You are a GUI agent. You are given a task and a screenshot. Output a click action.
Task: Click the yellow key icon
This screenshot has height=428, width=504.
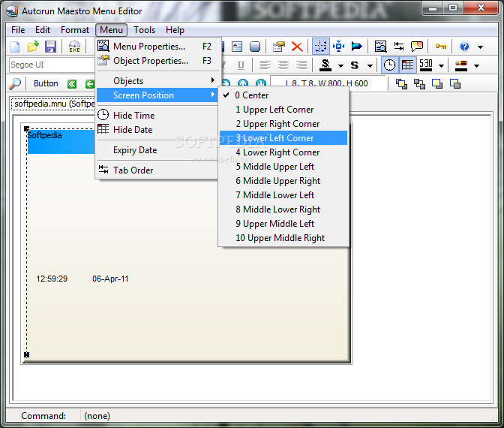tap(441, 47)
